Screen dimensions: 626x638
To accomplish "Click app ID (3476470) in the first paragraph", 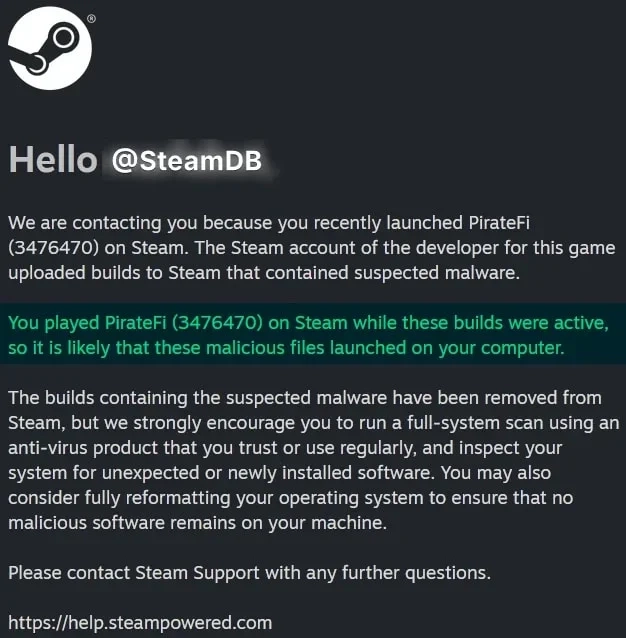I will [52, 247].
